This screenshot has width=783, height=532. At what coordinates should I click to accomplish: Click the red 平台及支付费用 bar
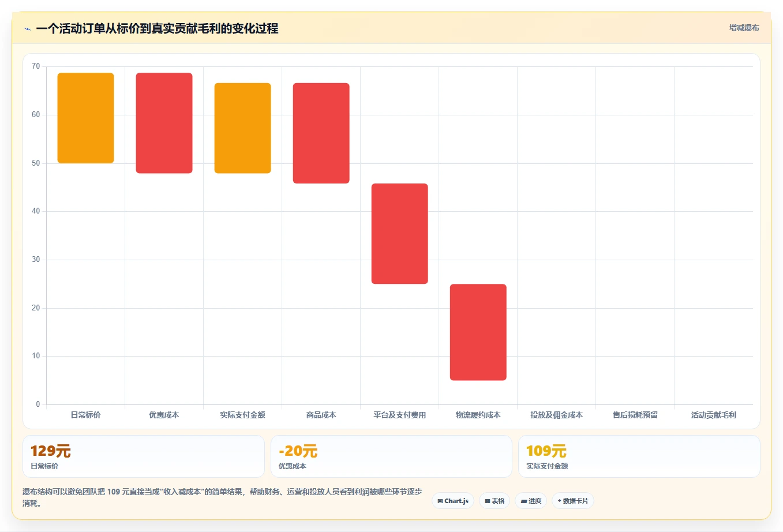click(x=400, y=234)
